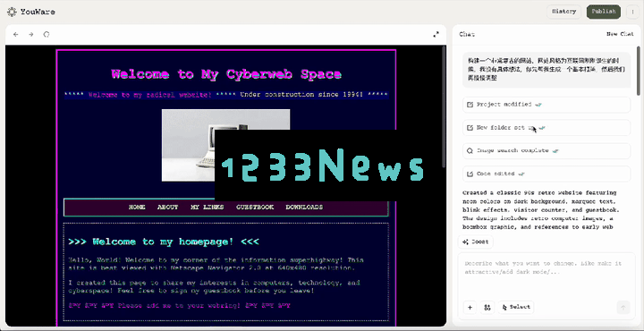Image resolution: width=644 pixels, height=331 pixels.
Task: Open the History panel
Action: pyautogui.click(x=563, y=12)
